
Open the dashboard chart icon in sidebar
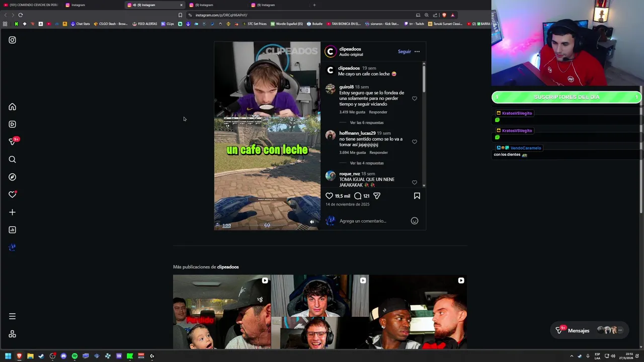pos(12,230)
